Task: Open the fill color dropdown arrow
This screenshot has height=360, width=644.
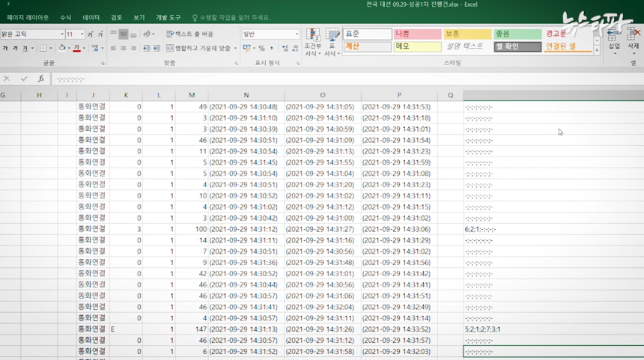Action: pyautogui.click(x=69, y=48)
